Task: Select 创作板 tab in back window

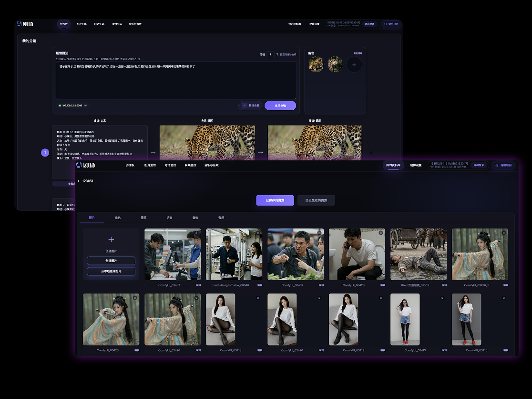Action: tap(64, 24)
